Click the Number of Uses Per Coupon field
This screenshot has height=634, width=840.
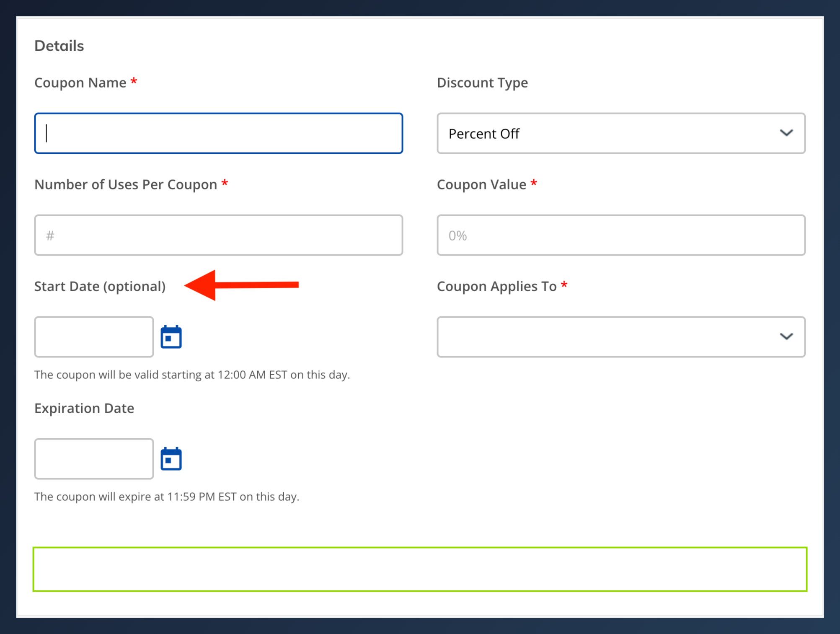pos(219,235)
